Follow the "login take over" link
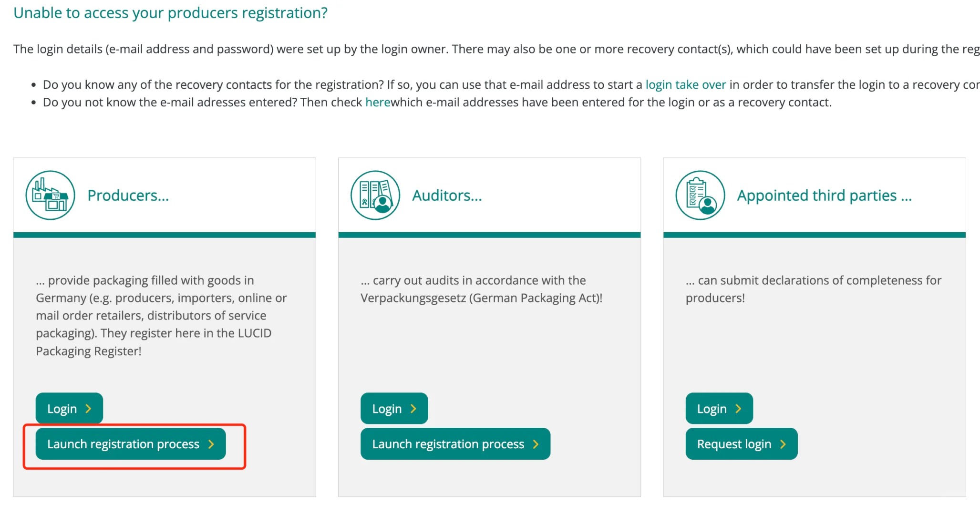980x515 pixels. coord(685,85)
